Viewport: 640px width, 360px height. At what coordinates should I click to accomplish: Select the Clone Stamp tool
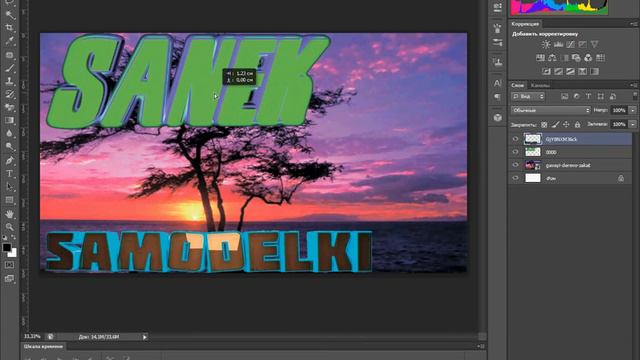coord(10,81)
